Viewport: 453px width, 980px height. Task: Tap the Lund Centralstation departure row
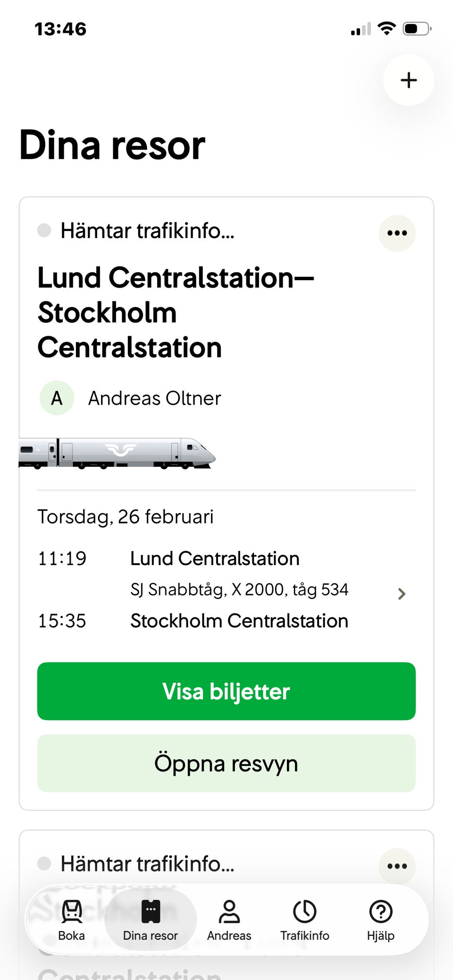click(215, 559)
